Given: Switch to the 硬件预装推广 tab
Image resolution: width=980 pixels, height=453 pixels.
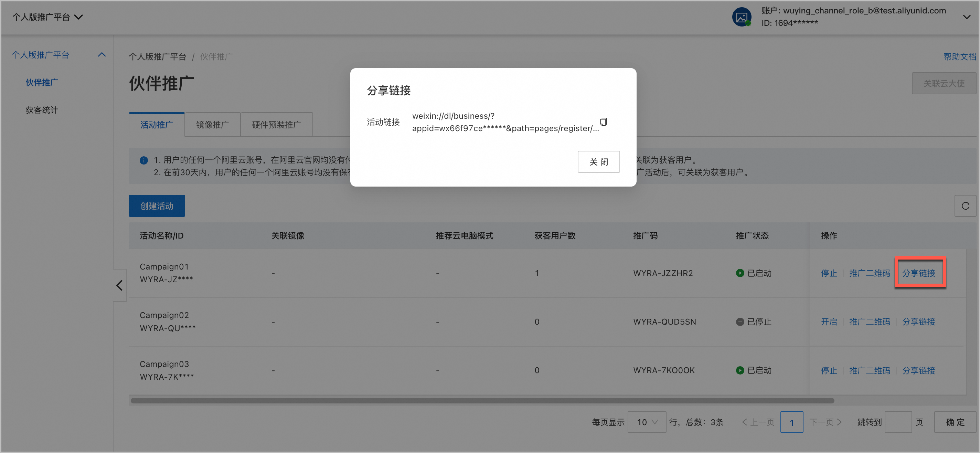Looking at the screenshot, I should click(277, 124).
